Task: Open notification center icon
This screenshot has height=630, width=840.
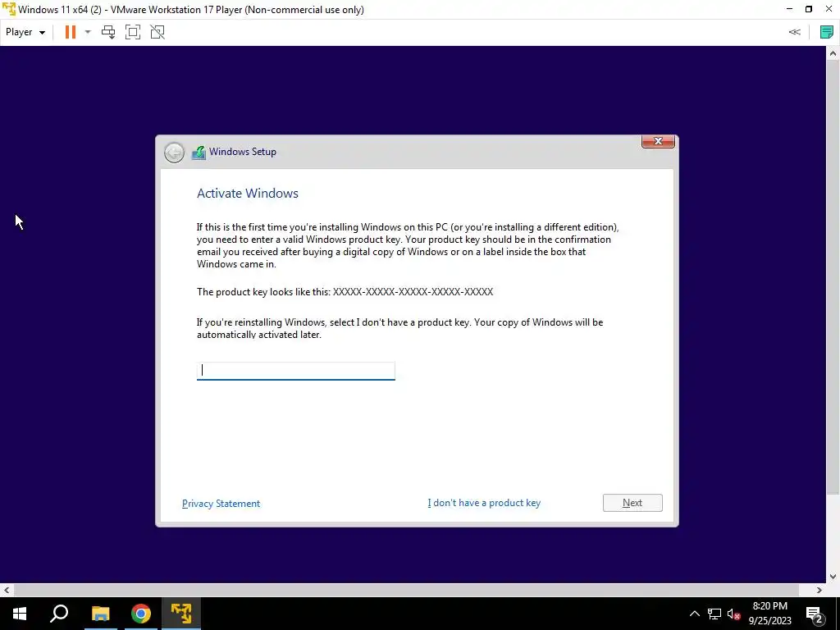Action: pyautogui.click(x=815, y=614)
